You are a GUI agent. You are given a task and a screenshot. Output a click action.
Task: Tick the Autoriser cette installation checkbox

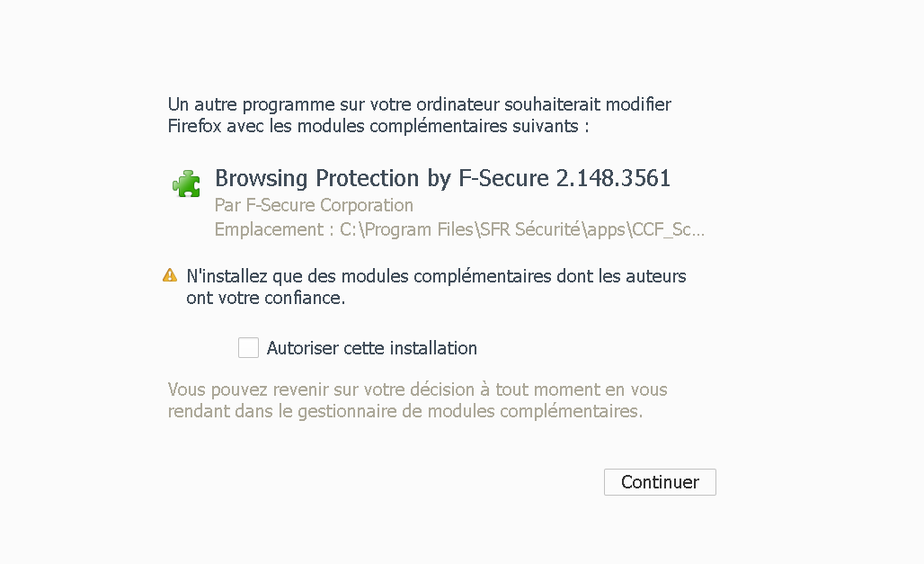(248, 348)
